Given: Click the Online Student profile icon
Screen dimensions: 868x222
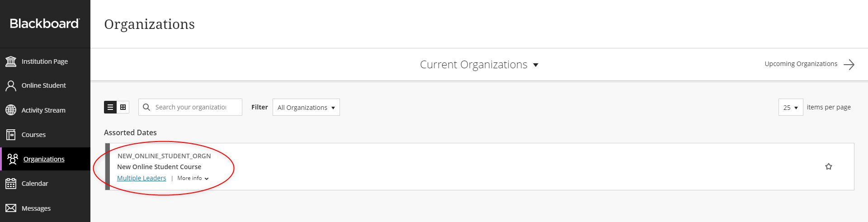Looking at the screenshot, I should point(11,85).
